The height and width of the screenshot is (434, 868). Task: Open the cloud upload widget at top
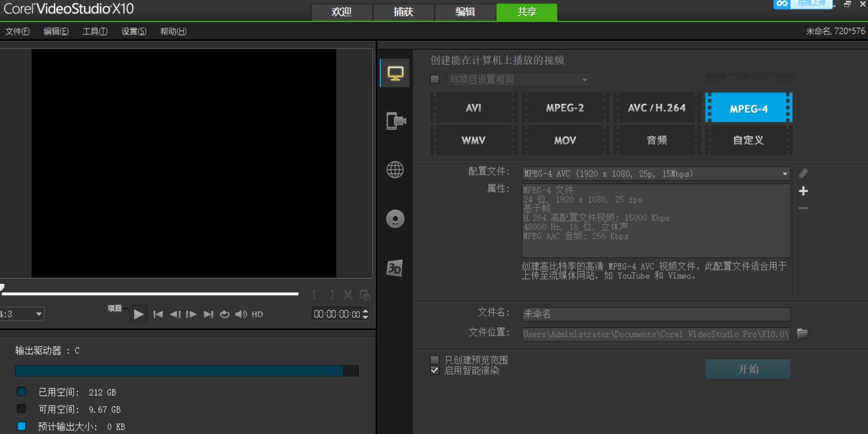tap(803, 4)
